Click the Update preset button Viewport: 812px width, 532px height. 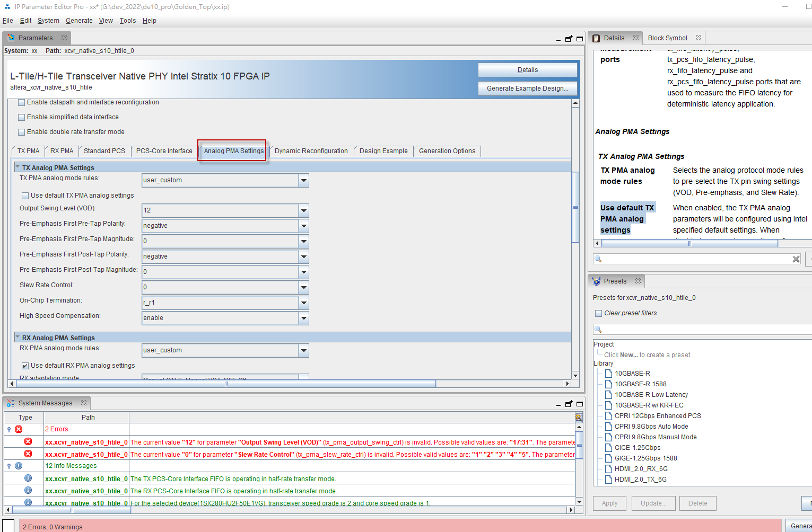[653, 503]
